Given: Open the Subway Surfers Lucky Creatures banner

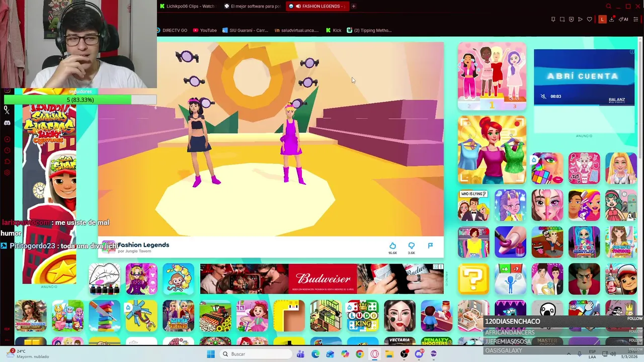Looking at the screenshot, I should (49, 194).
